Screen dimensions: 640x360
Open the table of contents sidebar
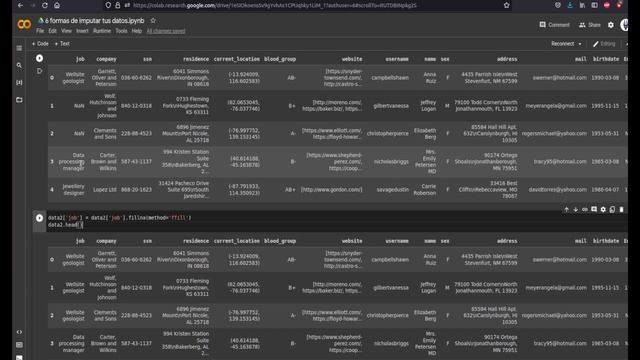19,48
